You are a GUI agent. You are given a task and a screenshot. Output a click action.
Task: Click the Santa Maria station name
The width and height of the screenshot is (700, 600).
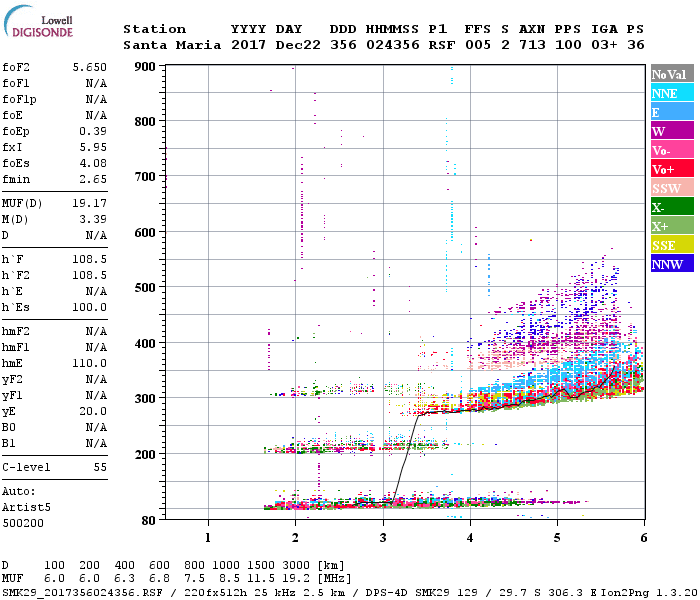[172, 45]
